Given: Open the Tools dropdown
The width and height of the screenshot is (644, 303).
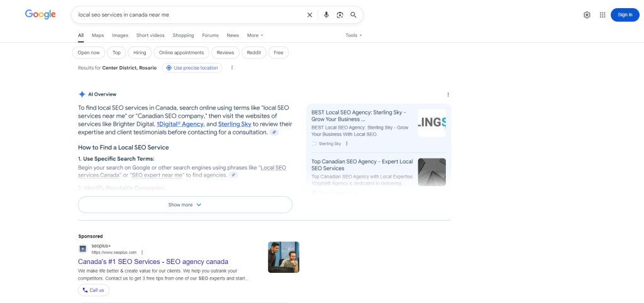Looking at the screenshot, I should coord(353,35).
